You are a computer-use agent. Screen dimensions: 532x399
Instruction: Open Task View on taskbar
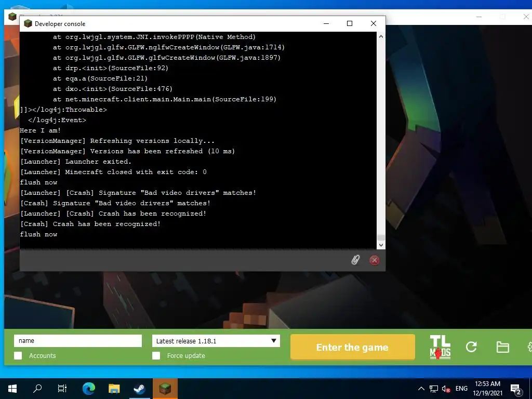pyautogui.click(x=62, y=389)
